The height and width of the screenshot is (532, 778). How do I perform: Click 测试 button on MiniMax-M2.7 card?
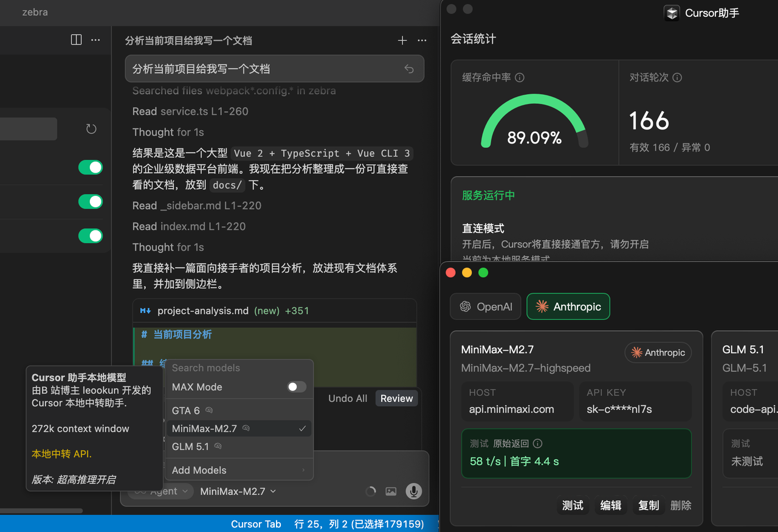tap(573, 505)
